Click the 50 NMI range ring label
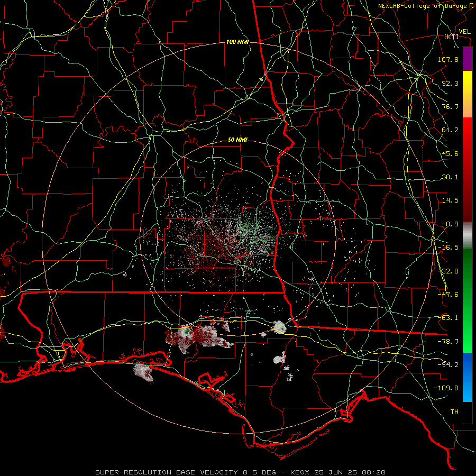This screenshot has width=476, height=476. coord(237,140)
